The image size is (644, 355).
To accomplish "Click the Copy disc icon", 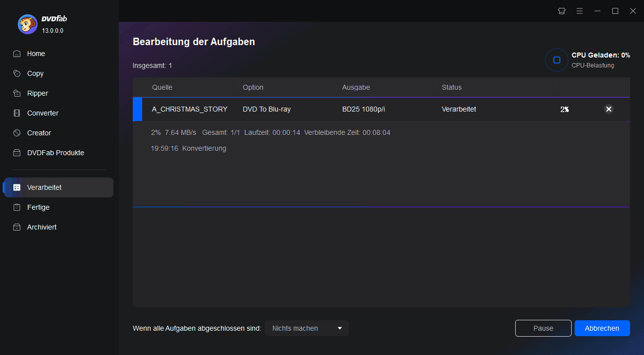I will point(17,73).
